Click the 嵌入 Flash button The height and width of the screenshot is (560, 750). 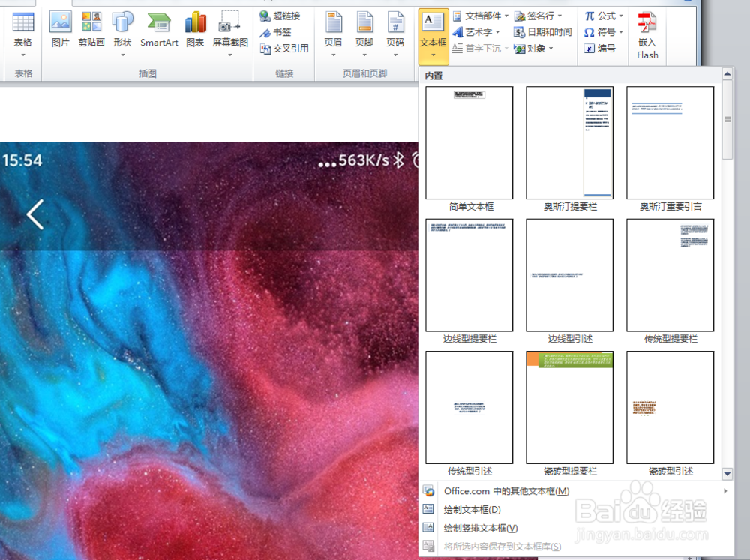pyautogui.click(x=647, y=36)
